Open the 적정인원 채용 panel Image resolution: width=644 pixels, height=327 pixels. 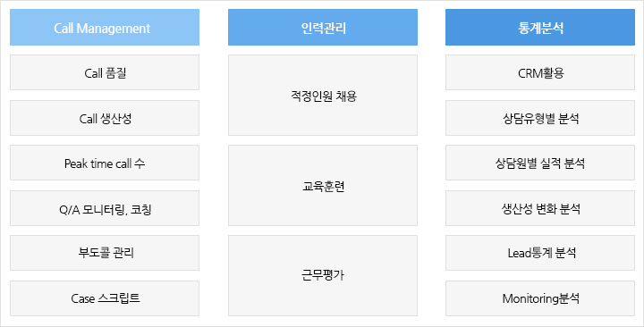point(323,96)
